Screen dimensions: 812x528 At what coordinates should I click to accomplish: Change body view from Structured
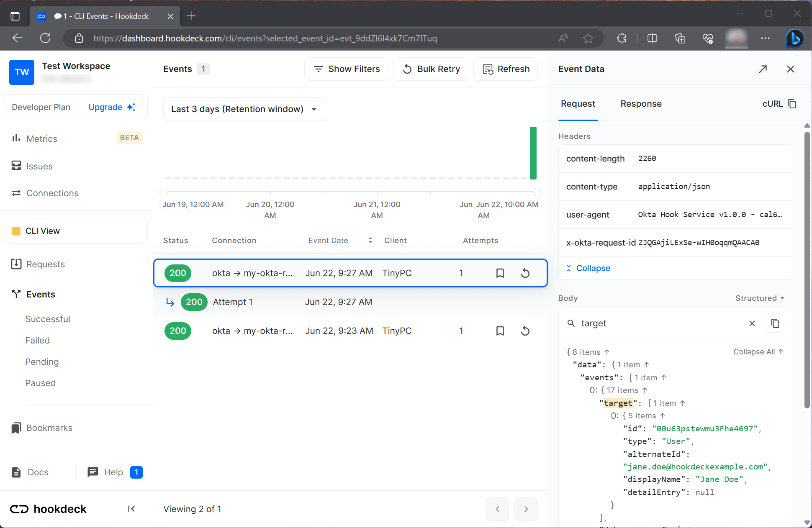759,298
